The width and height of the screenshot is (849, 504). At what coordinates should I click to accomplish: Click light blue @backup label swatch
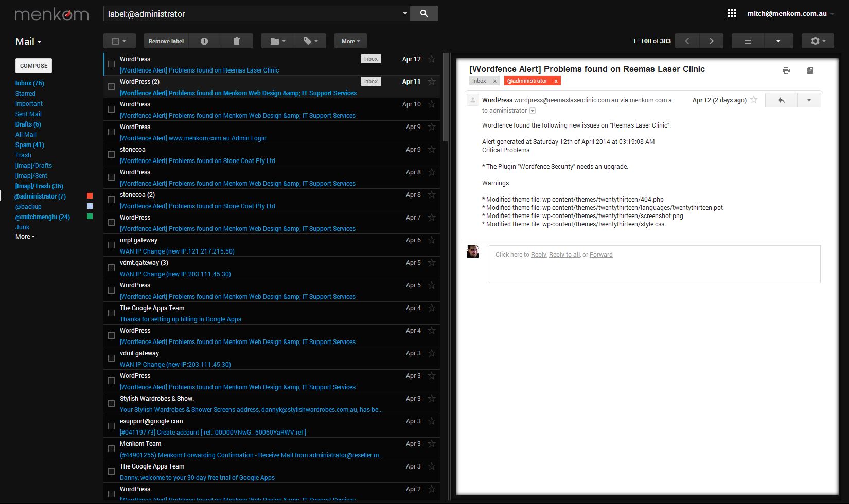(90, 206)
